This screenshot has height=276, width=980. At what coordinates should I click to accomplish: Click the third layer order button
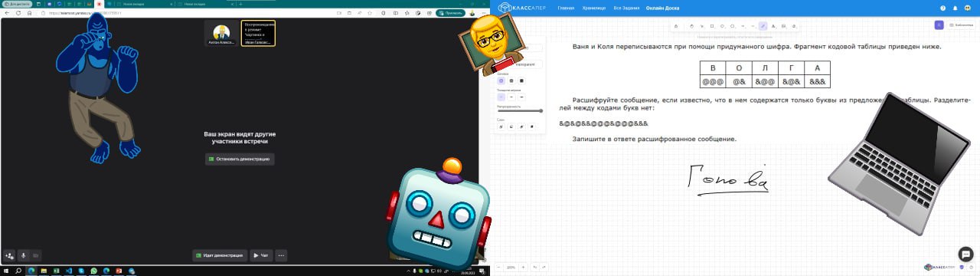coord(521,127)
